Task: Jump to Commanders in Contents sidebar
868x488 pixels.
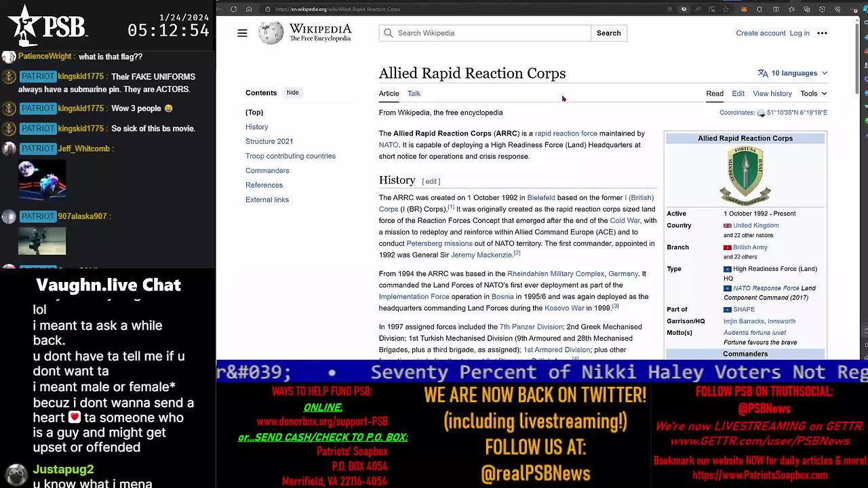Action: [x=267, y=171]
